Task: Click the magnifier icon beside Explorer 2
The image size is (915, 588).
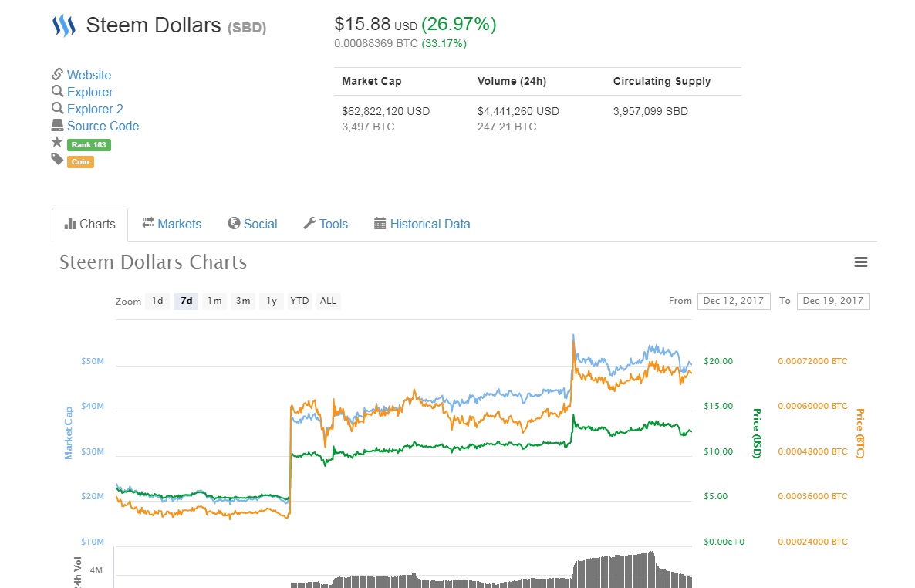Action: [57, 109]
